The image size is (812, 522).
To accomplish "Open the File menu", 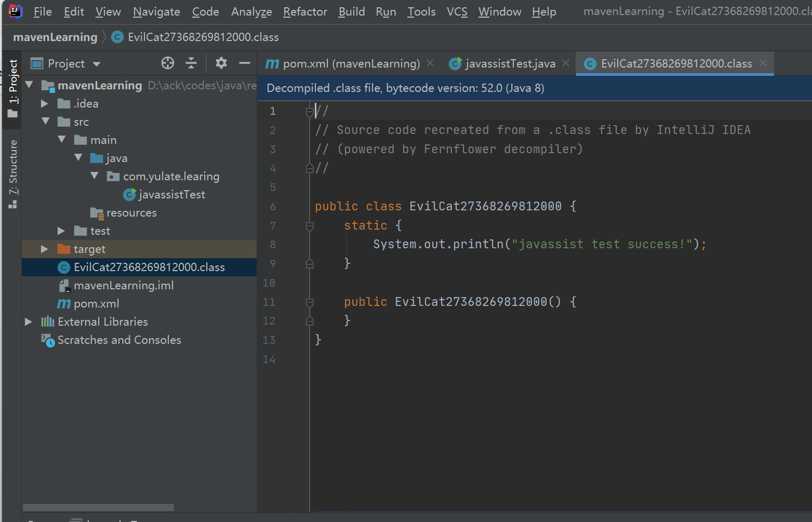I will pyautogui.click(x=43, y=11).
